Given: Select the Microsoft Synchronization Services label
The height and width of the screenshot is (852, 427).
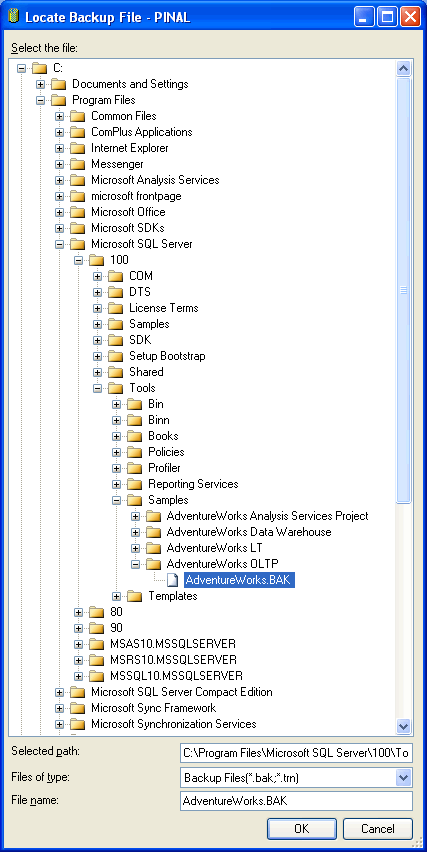Looking at the screenshot, I should click(x=174, y=724).
